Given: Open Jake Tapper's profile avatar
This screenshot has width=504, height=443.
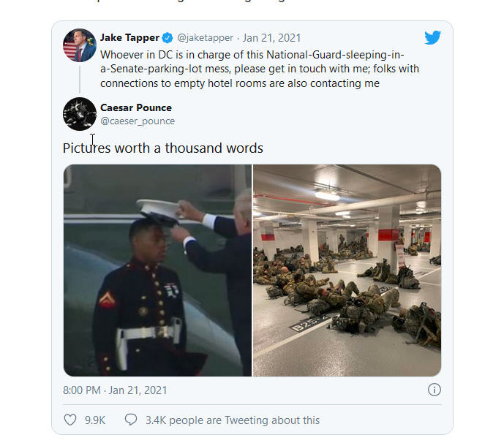Looking at the screenshot, I should 80,45.
